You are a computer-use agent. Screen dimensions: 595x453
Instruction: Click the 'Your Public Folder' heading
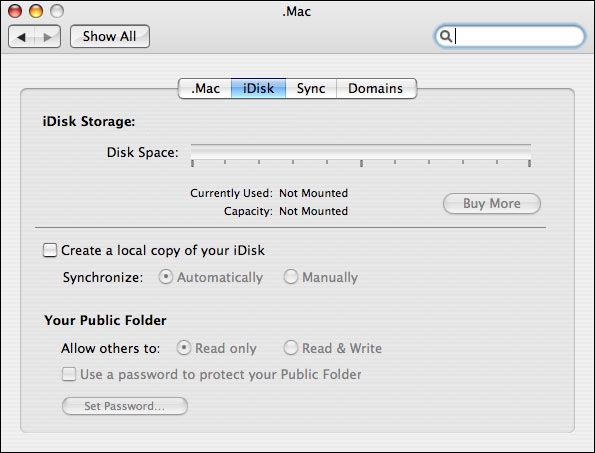point(105,320)
